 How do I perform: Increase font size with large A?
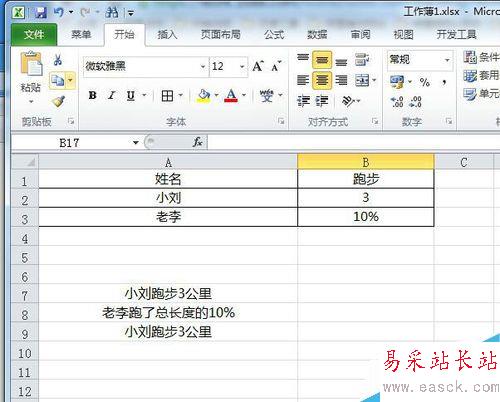pos(258,66)
